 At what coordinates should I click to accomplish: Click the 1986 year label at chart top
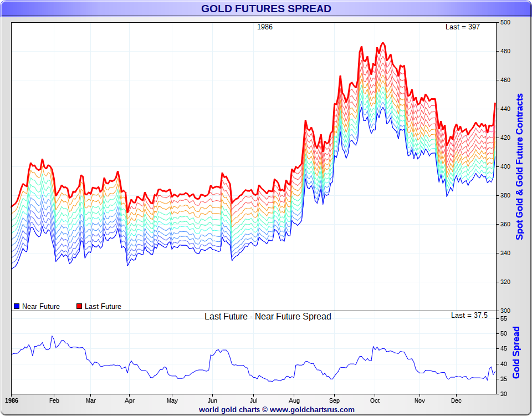pyautogui.click(x=265, y=27)
